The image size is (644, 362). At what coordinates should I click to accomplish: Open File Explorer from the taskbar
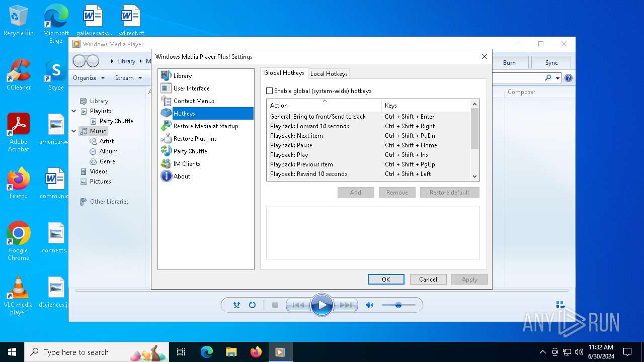click(231, 352)
